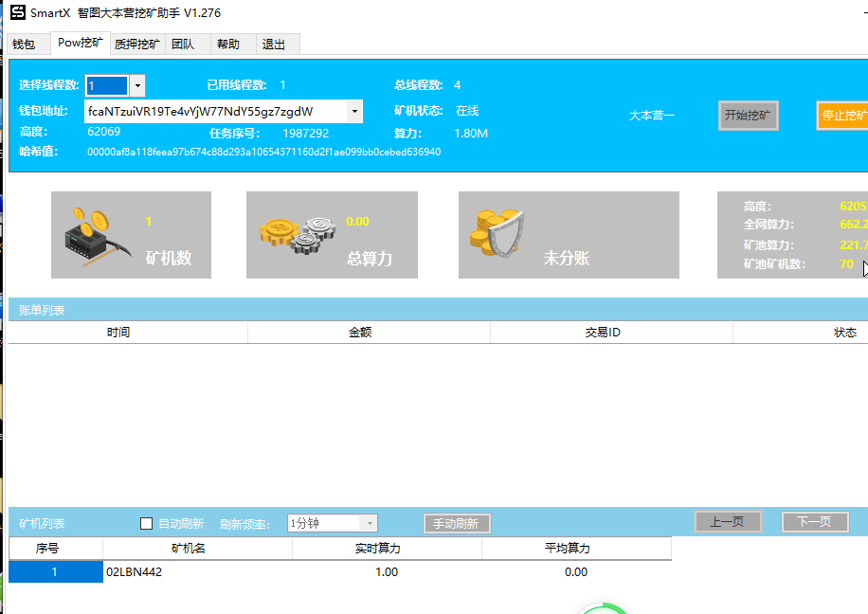Click the 上一页 page button
868x614 pixels.
(728, 522)
